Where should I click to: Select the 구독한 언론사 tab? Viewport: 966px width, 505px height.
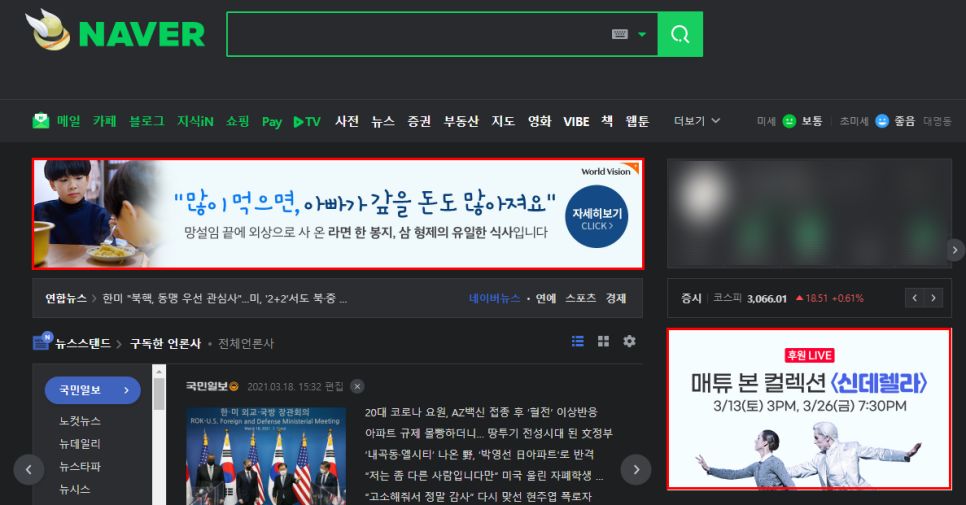click(x=165, y=344)
